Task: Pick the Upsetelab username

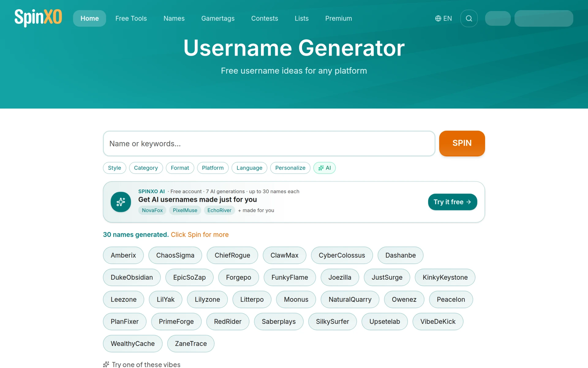Action: click(x=384, y=321)
